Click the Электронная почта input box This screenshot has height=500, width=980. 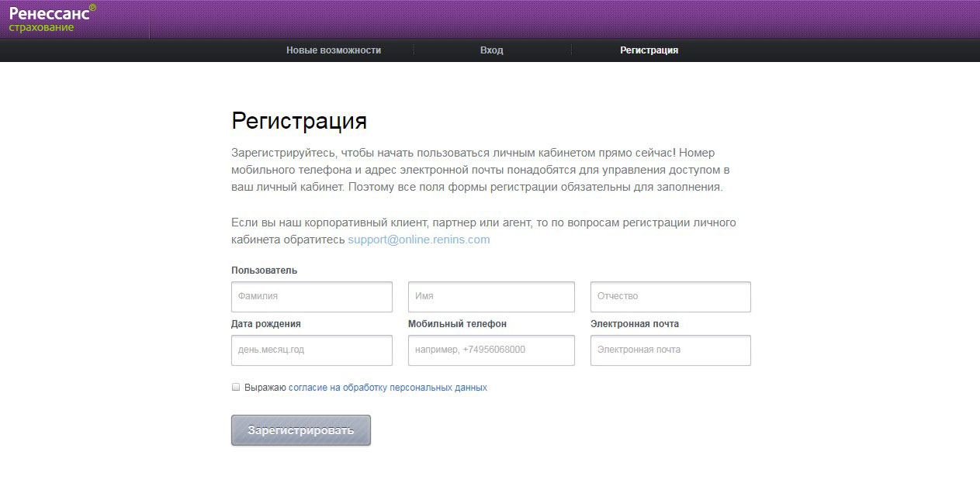[670, 350]
